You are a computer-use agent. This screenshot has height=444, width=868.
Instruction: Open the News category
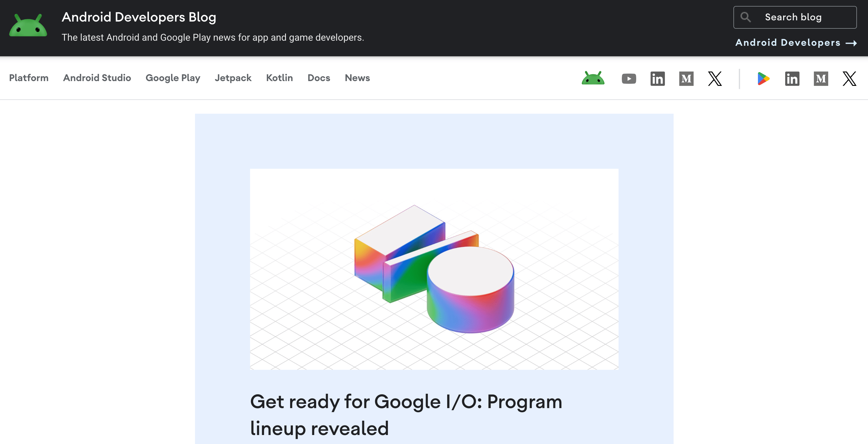point(357,78)
